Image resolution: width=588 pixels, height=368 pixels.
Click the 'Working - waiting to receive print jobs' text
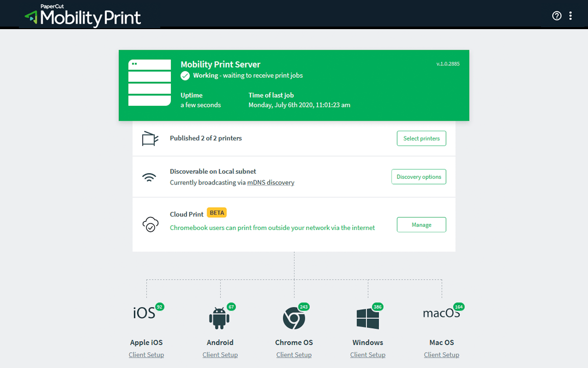(248, 76)
